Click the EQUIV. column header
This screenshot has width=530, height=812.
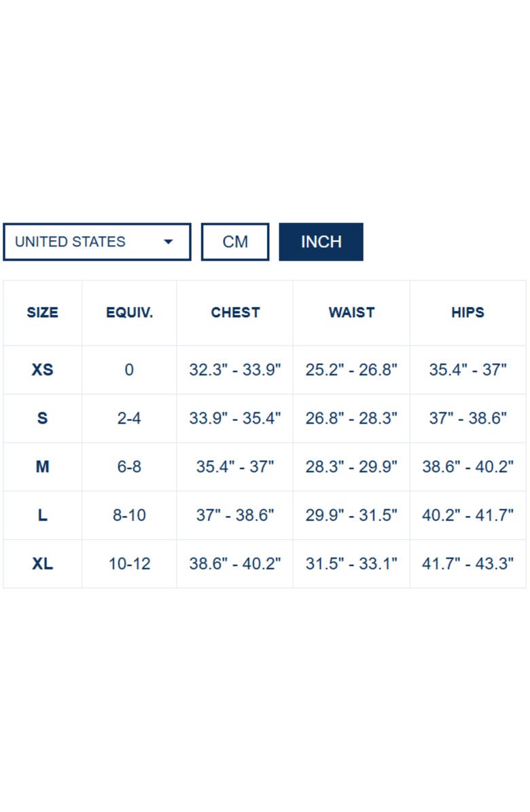[129, 312]
